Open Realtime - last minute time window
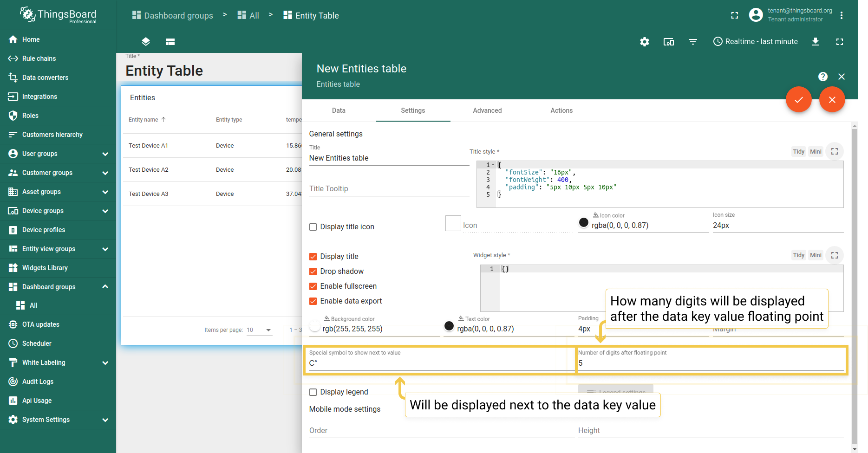 [x=756, y=42]
